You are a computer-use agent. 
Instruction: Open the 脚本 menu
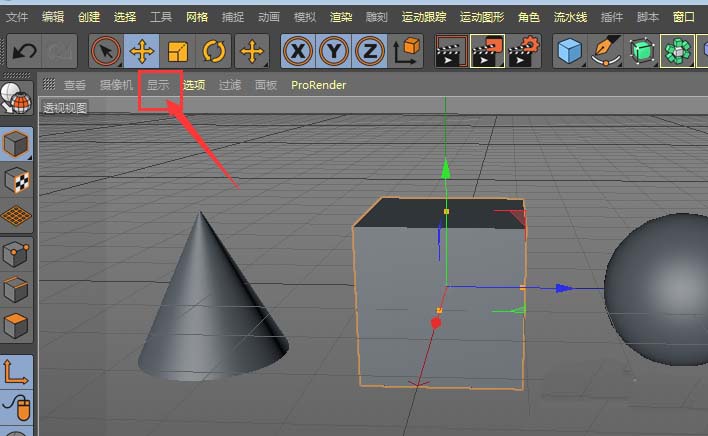tap(648, 17)
